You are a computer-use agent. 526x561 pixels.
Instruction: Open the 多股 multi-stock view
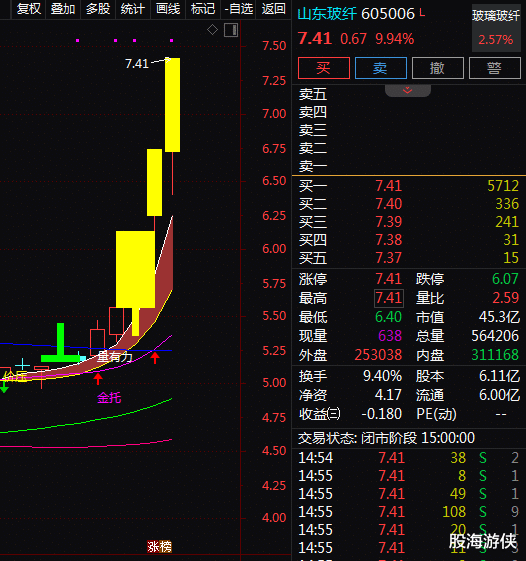(98, 9)
